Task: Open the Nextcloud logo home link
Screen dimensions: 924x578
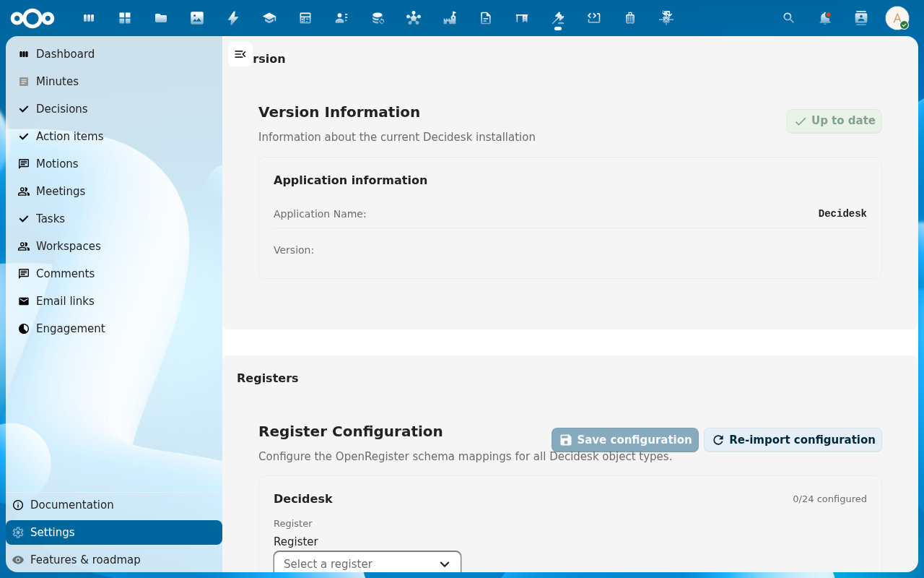Action: point(32,18)
